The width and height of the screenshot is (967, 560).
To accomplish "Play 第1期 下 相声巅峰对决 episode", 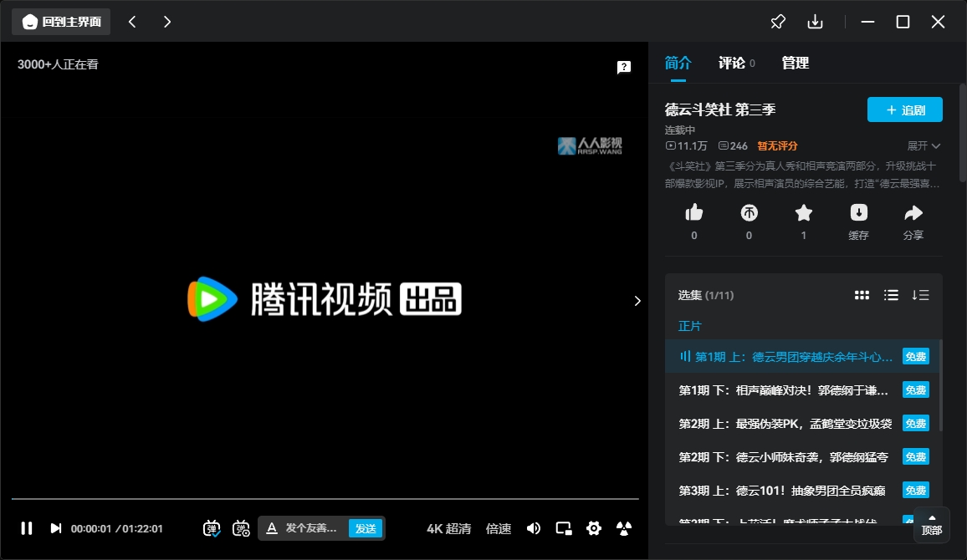I will point(801,390).
